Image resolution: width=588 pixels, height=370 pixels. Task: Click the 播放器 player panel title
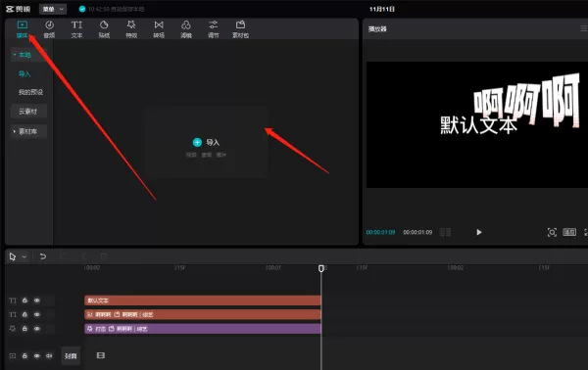377,28
